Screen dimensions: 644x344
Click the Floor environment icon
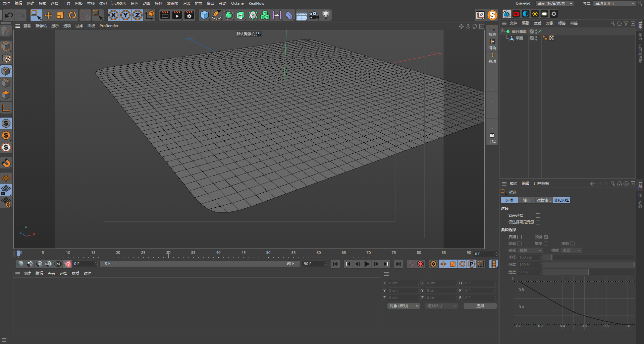point(302,15)
